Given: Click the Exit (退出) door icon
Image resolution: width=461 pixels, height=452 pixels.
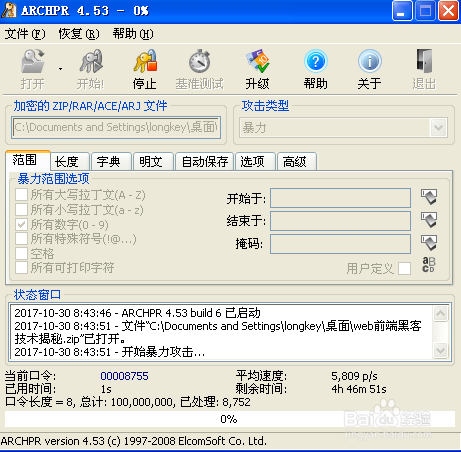Looking at the screenshot, I should click(424, 61).
